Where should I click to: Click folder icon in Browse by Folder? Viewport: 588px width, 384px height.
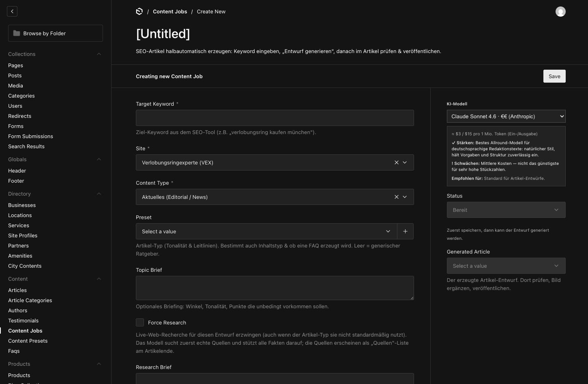point(17,33)
